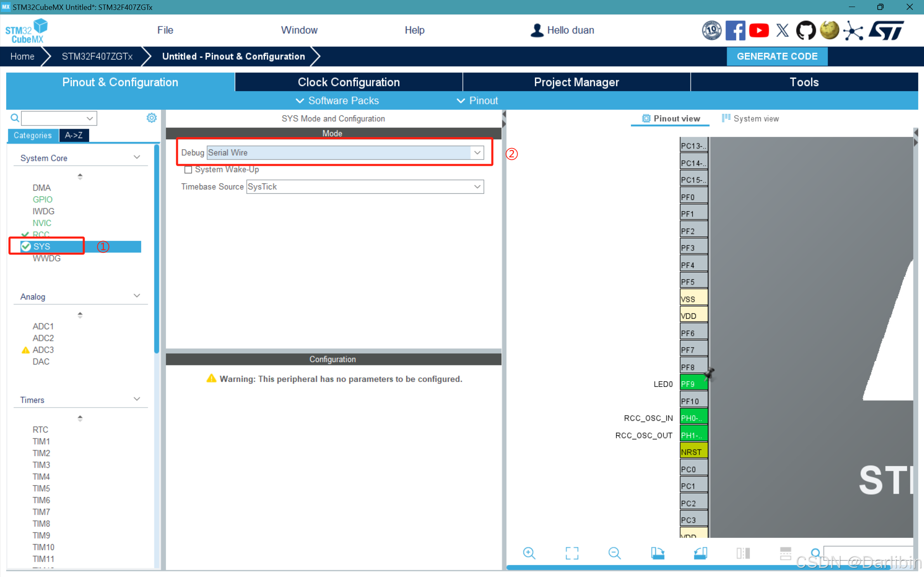Click the rotate pinout clockwise icon
Viewport: 924px width, 577px height.
click(x=657, y=553)
